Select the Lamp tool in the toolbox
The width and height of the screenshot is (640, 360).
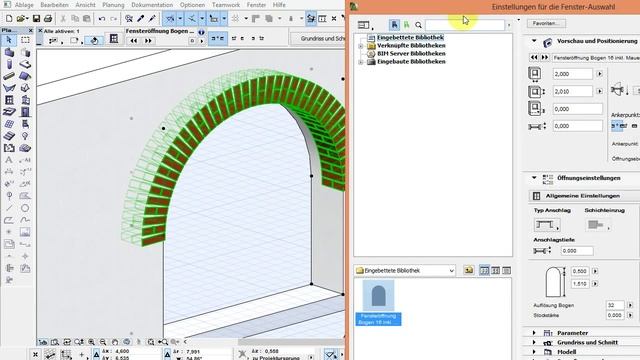click(25, 136)
